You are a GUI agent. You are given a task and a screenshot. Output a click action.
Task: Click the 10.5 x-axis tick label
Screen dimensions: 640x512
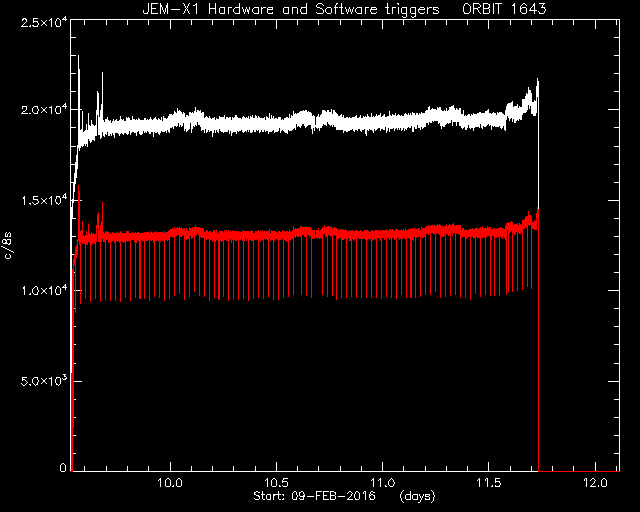(x=276, y=483)
